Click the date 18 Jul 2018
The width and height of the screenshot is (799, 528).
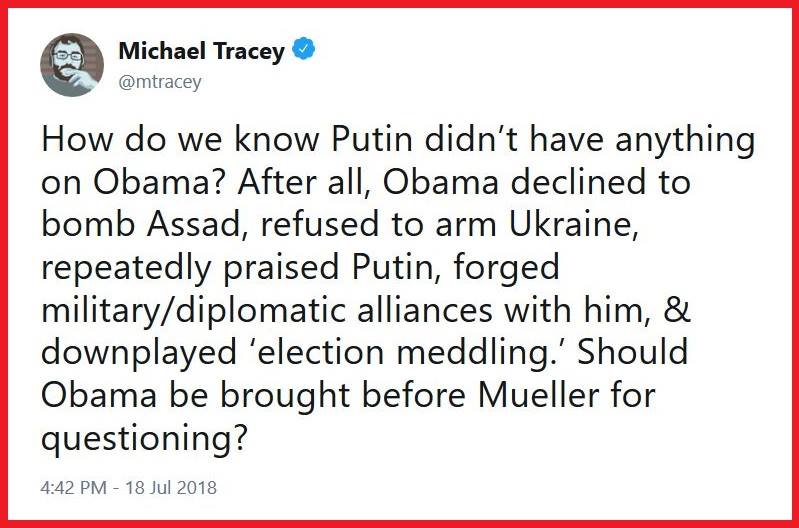click(x=169, y=490)
